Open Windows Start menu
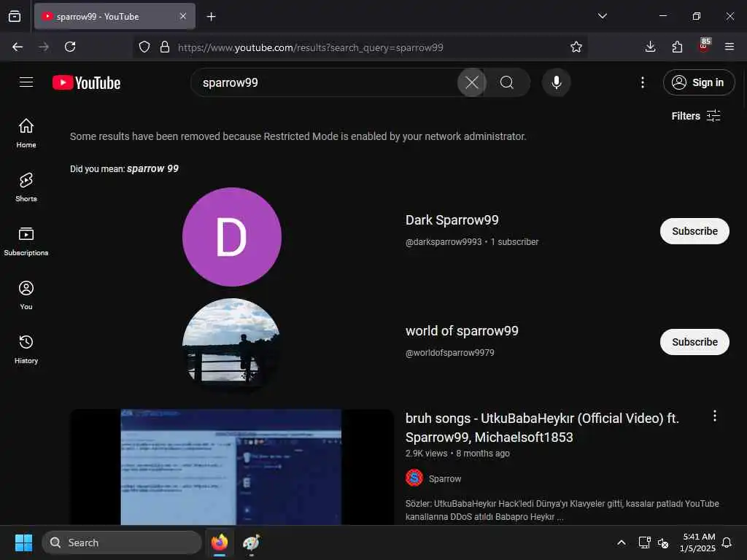The width and height of the screenshot is (747, 560). click(23, 542)
